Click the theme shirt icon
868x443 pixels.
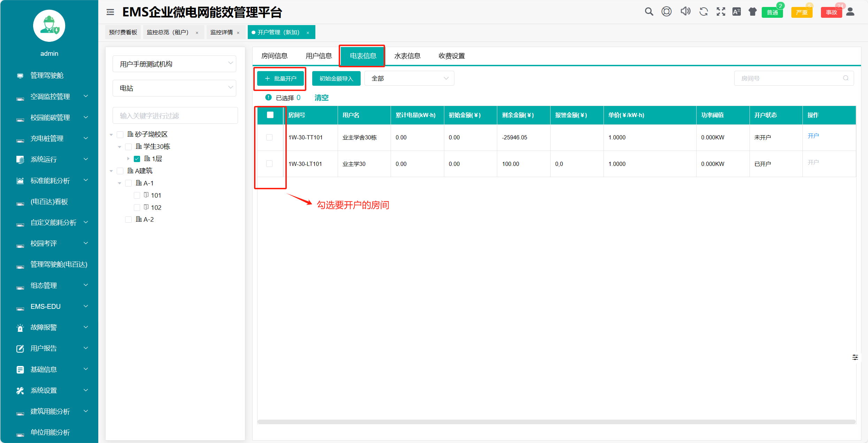[x=752, y=12]
